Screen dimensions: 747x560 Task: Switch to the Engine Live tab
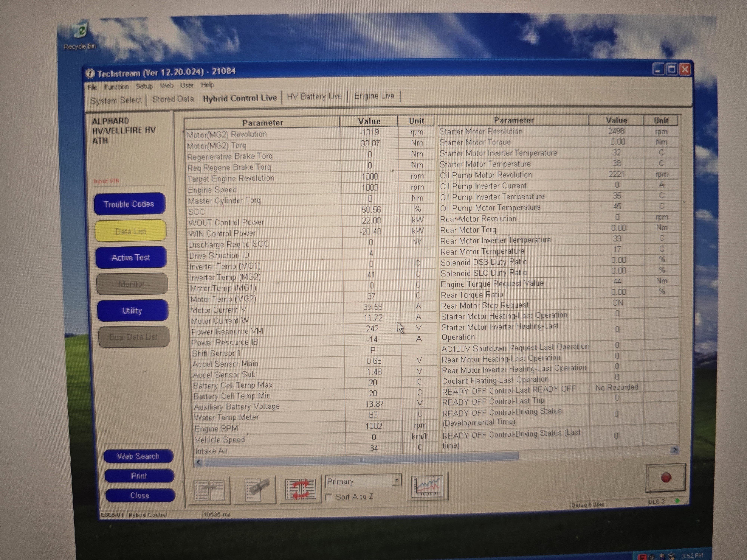coord(374,96)
